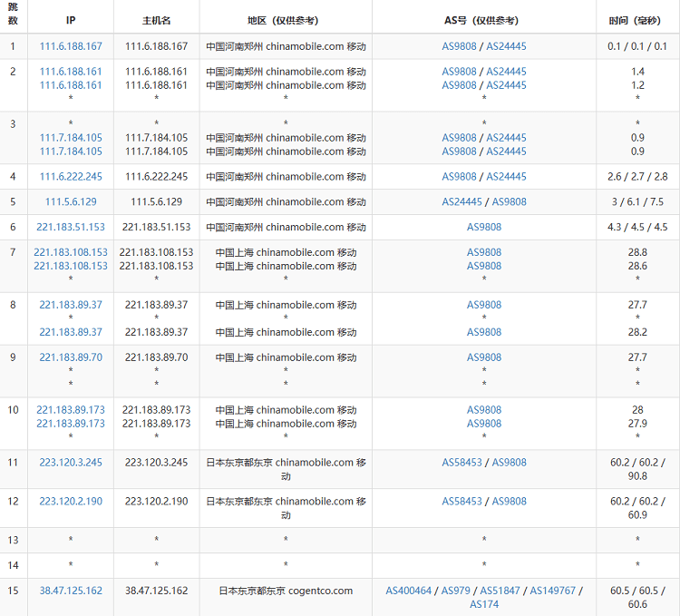Select the hostname text 221.183.51.153
The image size is (680, 616).
[x=157, y=227]
